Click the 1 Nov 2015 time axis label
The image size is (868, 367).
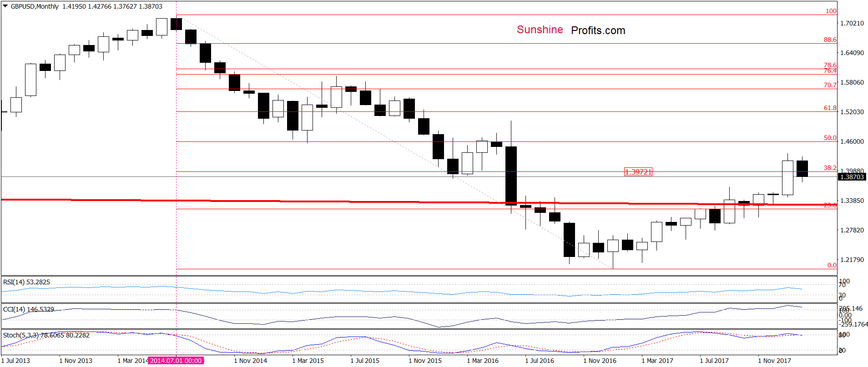click(425, 361)
